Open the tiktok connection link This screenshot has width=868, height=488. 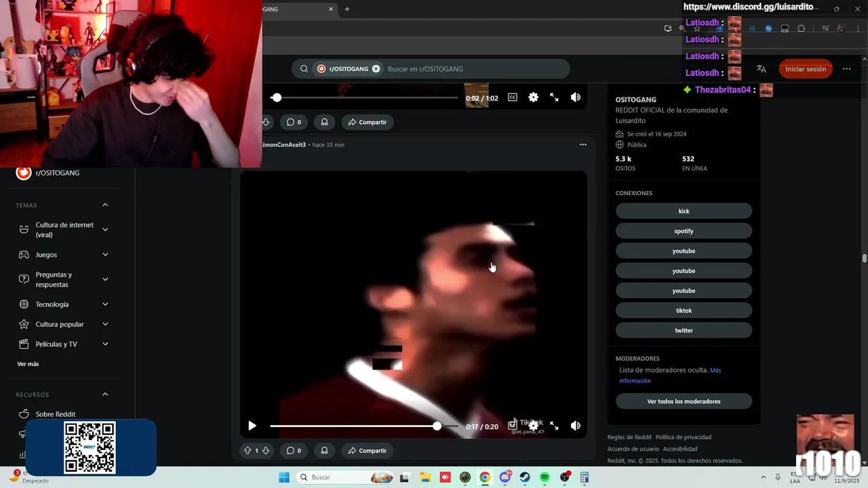684,310
